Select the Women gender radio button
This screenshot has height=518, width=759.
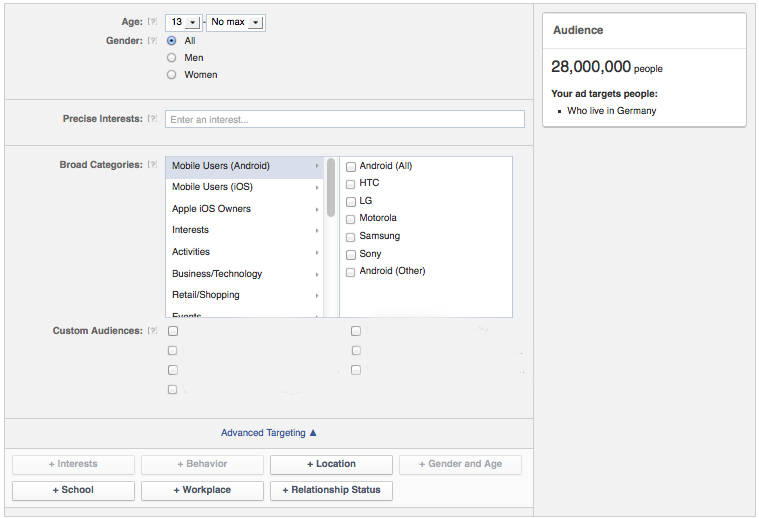point(172,75)
